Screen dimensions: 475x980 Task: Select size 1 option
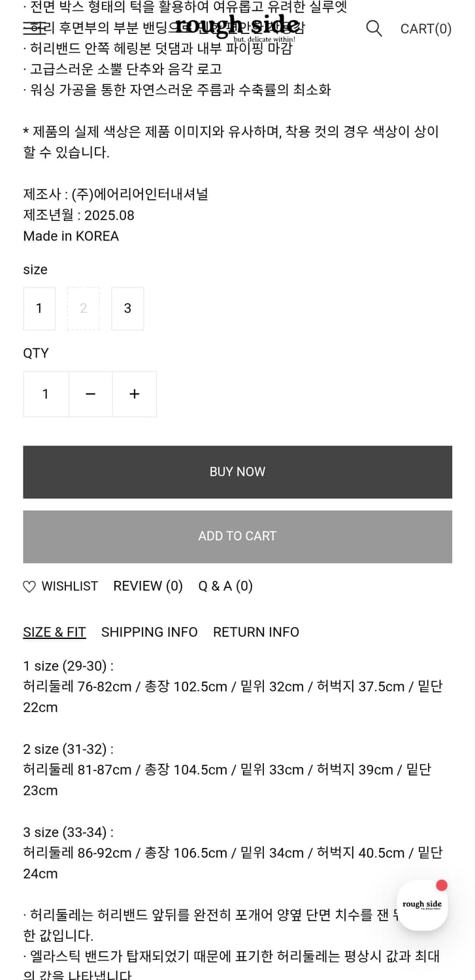click(x=39, y=308)
